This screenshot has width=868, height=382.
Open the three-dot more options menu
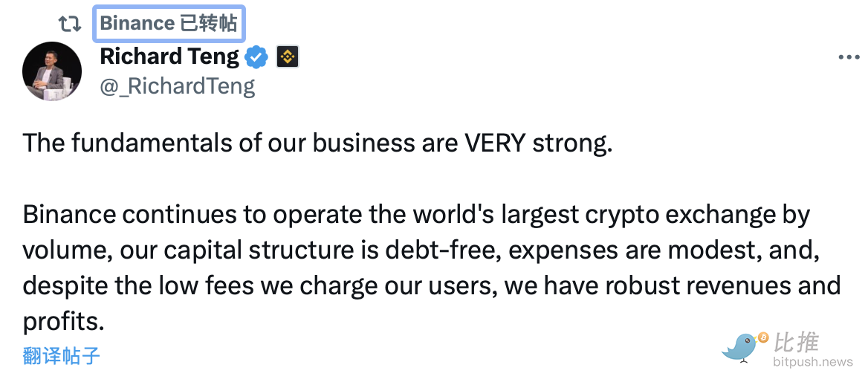[849, 57]
